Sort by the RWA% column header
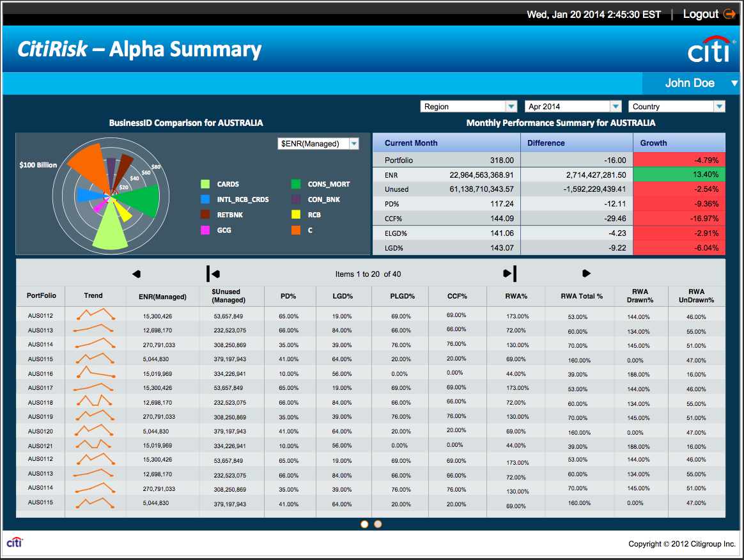 516,296
